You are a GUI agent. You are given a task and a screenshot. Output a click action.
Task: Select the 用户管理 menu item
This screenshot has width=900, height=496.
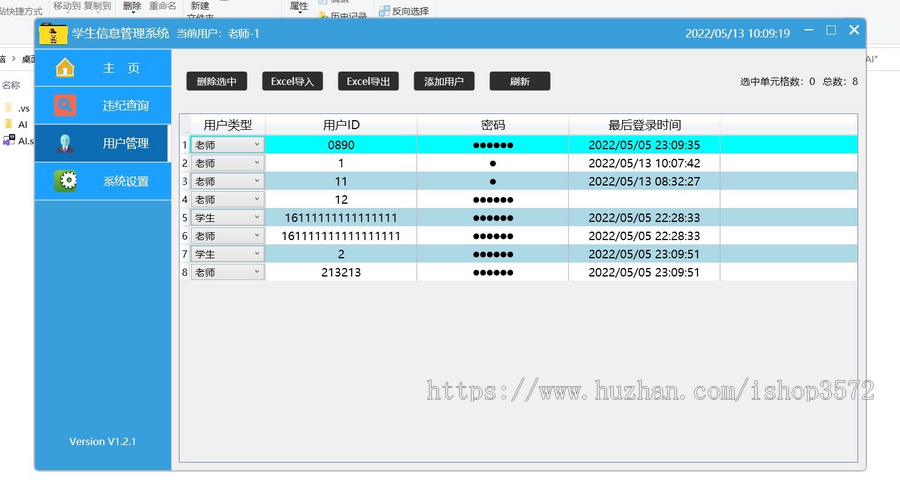[x=102, y=143]
